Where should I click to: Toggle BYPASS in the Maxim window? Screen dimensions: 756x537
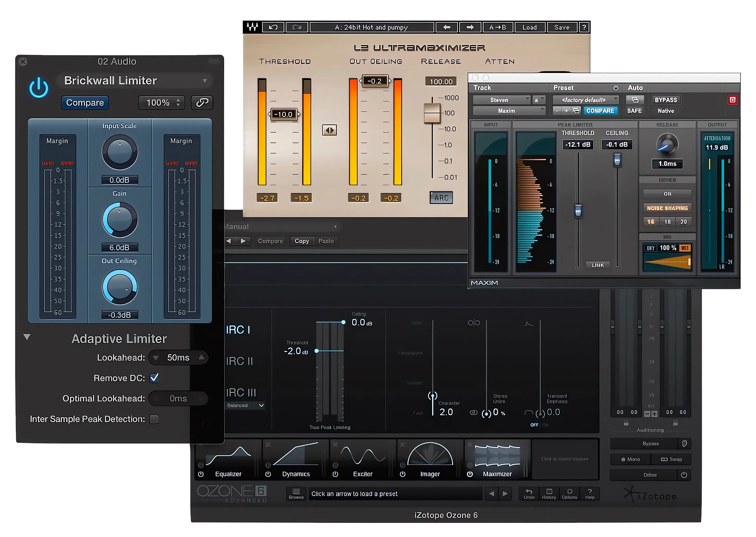tap(666, 100)
